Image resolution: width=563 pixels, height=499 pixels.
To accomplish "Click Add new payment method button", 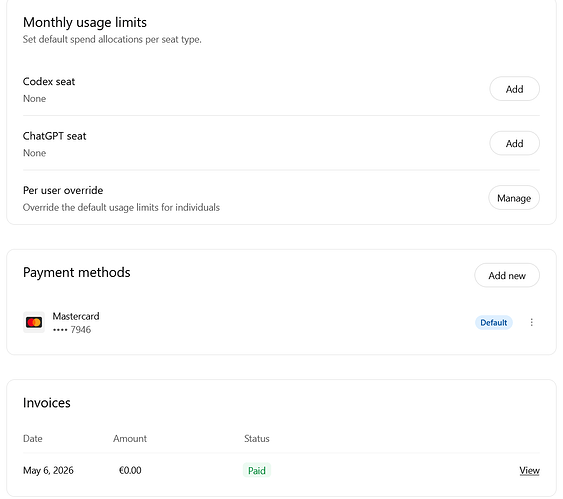I will [507, 275].
